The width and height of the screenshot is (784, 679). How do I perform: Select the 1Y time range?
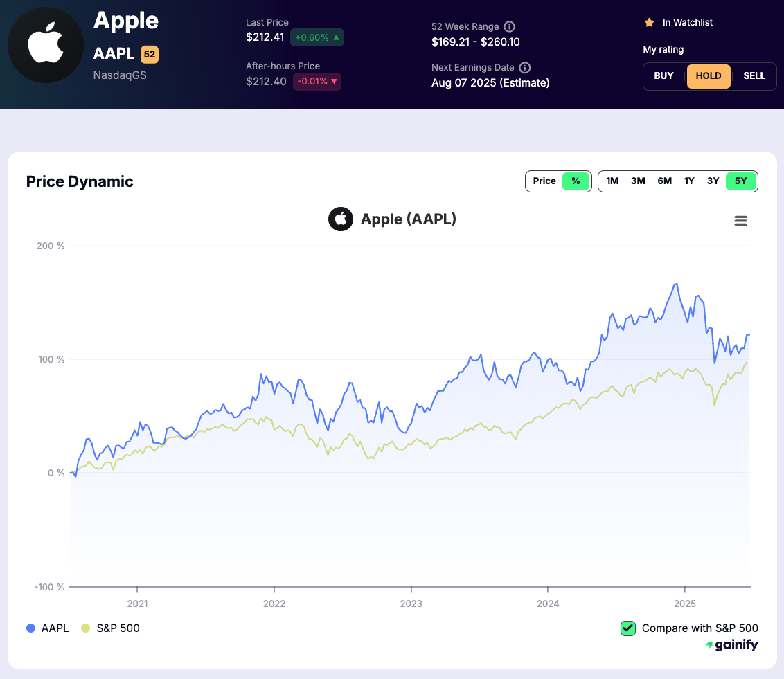(689, 181)
